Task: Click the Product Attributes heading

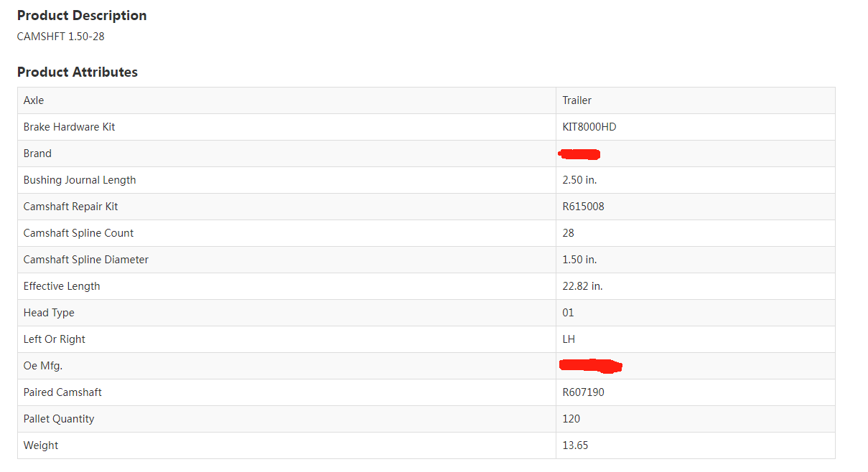Action: click(x=78, y=72)
